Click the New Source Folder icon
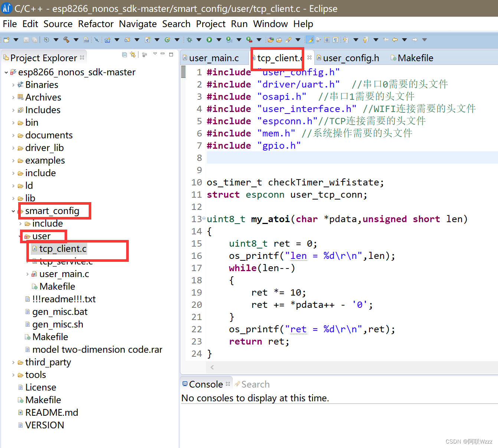This screenshot has height=448, width=498. (127, 40)
